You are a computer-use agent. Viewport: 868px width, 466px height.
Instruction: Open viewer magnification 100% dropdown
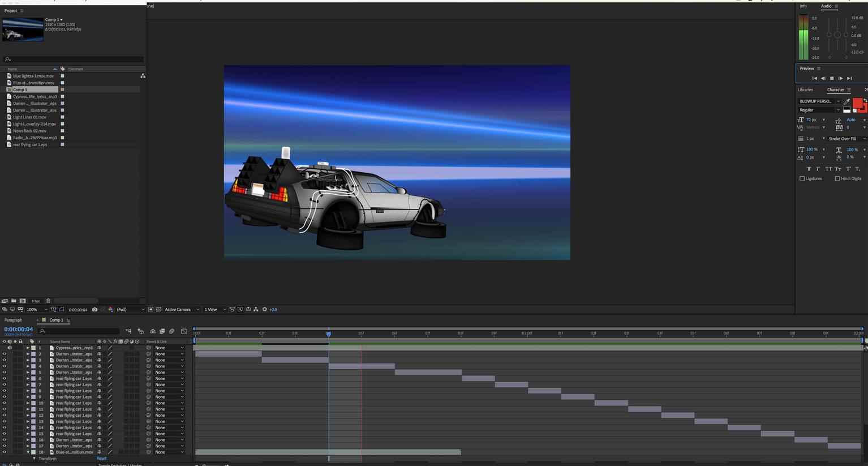click(37, 310)
